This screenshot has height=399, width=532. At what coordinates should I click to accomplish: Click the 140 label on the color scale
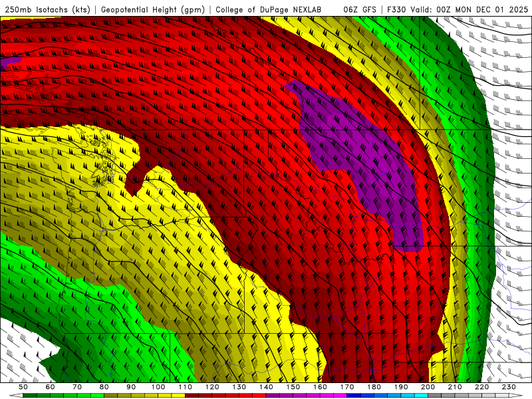[266, 387]
